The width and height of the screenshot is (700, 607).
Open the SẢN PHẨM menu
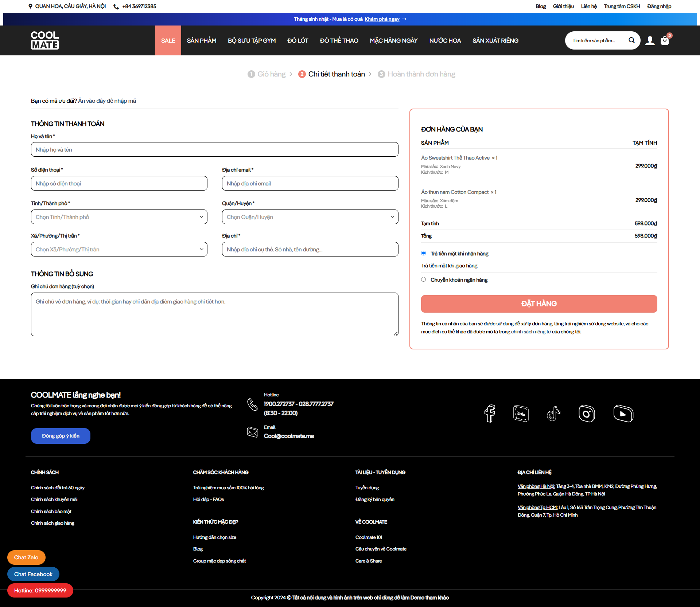pyautogui.click(x=202, y=40)
